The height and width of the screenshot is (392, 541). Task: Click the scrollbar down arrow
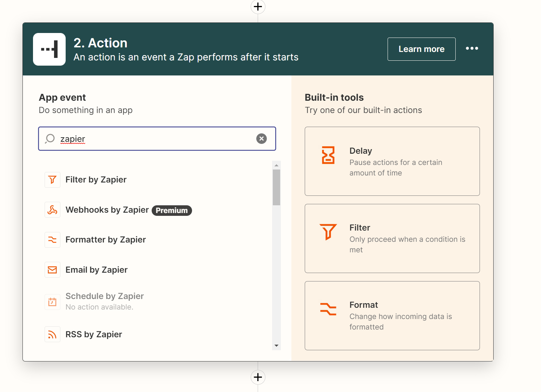(276, 346)
